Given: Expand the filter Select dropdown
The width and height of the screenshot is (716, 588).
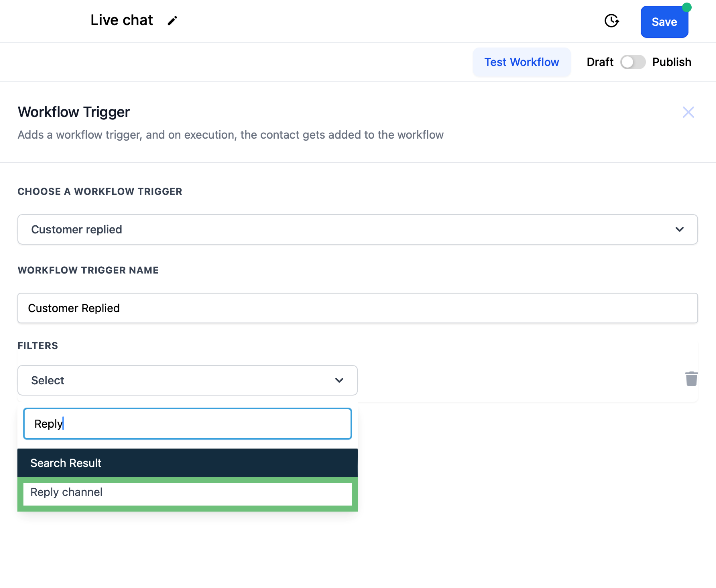Looking at the screenshot, I should (x=187, y=380).
